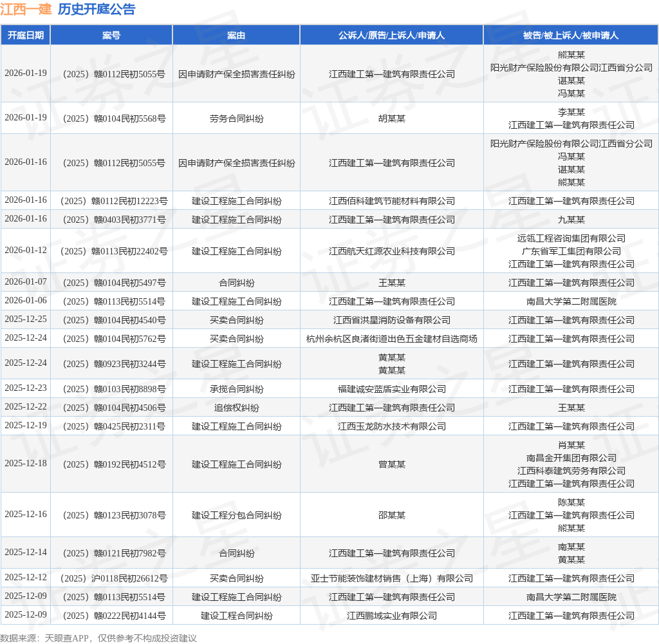Click the 历史开庭公告 heading
Viewport: 659px width, 644px height.
pyautogui.click(x=97, y=9)
